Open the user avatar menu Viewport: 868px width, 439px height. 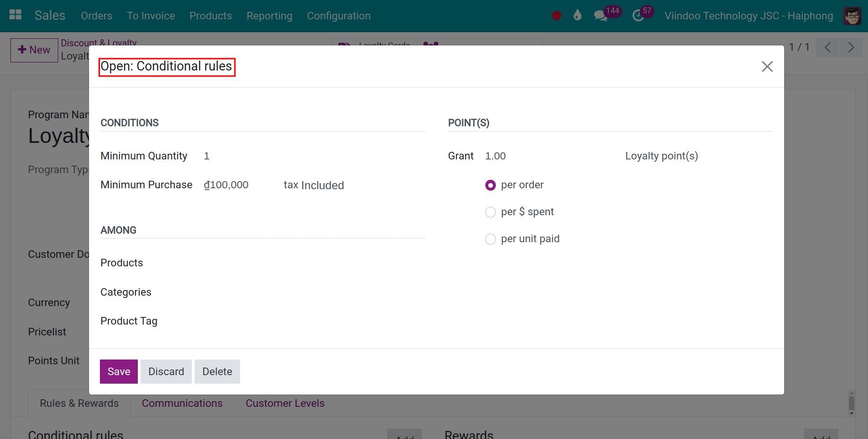pyautogui.click(x=852, y=16)
